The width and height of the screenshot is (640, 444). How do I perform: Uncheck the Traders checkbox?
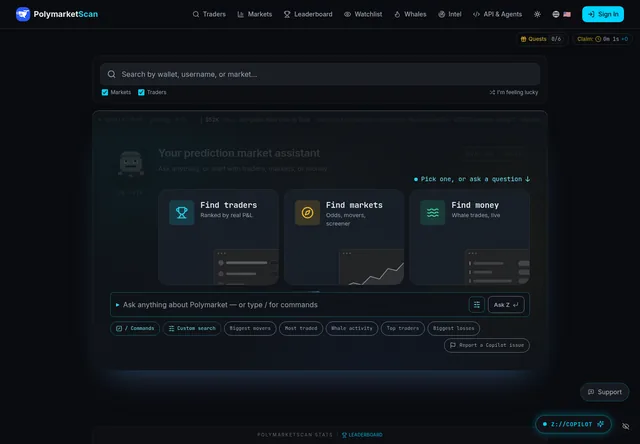[141, 92]
